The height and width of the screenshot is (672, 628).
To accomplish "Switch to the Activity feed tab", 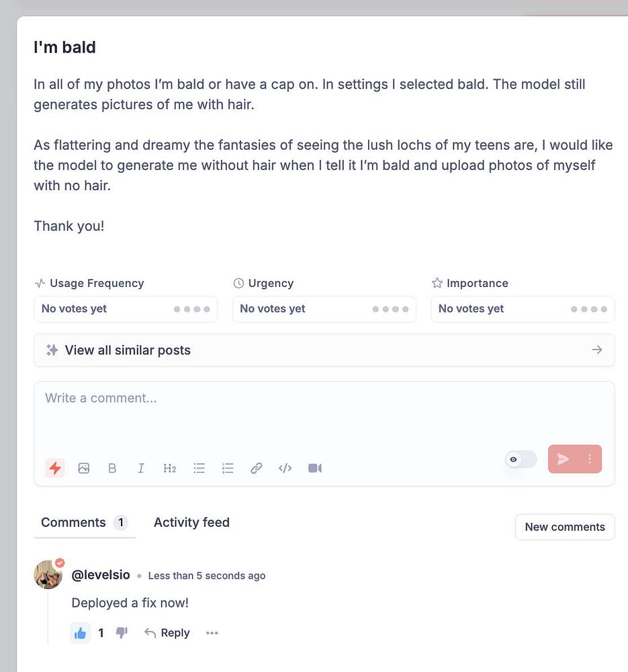I will pos(191,522).
